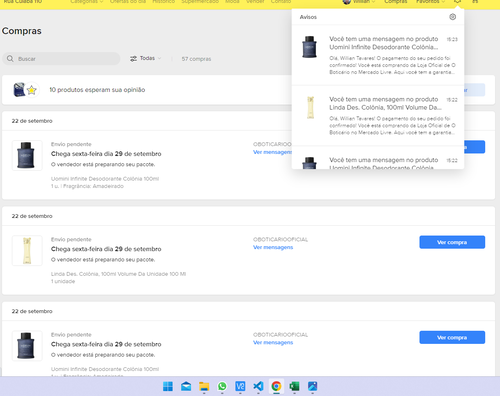Viewport: 500px width, 396px height.
Task: Click '1 unidade' text in Linda order
Action: 63,281
